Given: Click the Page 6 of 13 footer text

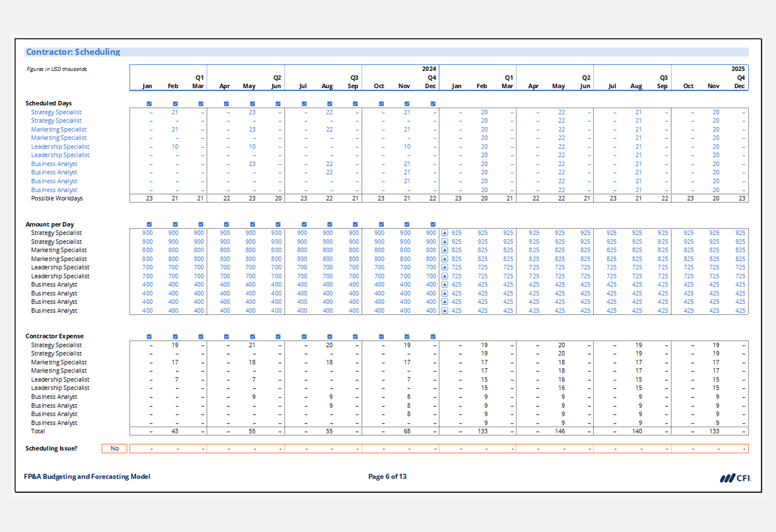Looking at the screenshot, I should coord(387,476).
